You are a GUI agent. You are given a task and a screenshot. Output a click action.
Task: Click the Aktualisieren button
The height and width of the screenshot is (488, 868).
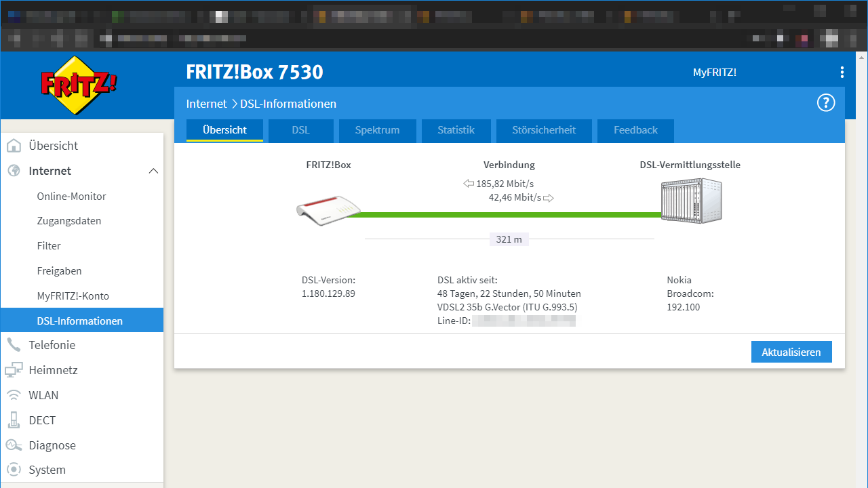[x=791, y=352]
